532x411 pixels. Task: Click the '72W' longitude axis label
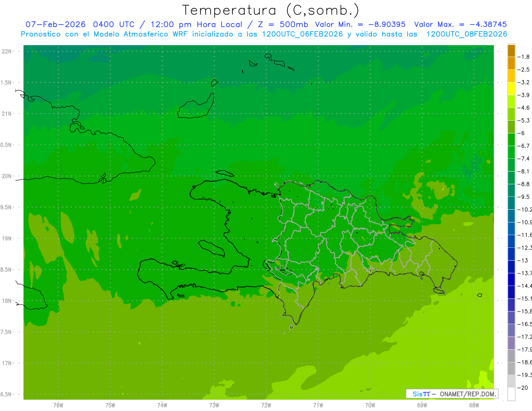coord(266,405)
